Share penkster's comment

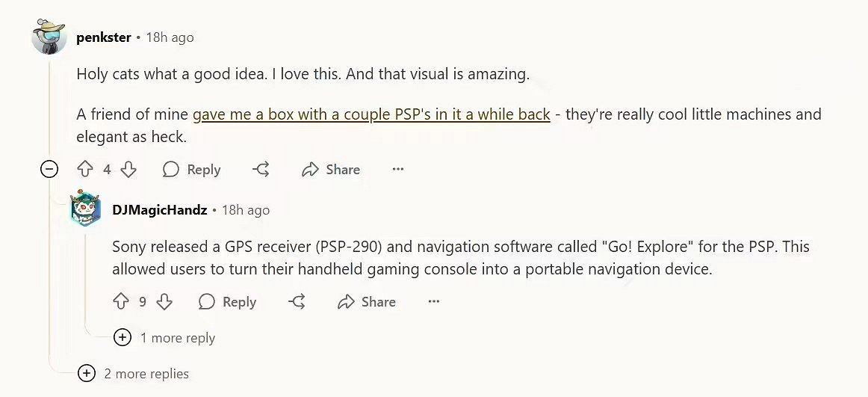click(x=331, y=170)
